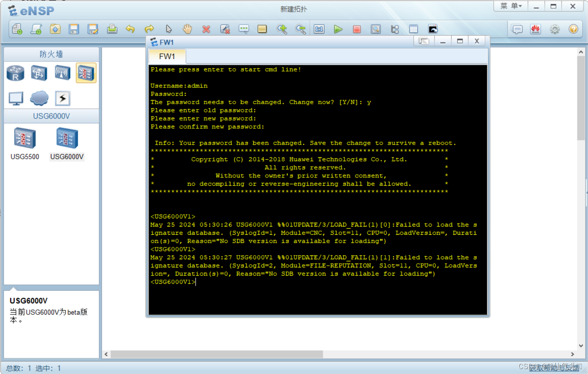Click the 防火墙 panel header
This screenshot has height=374, width=588.
point(51,54)
